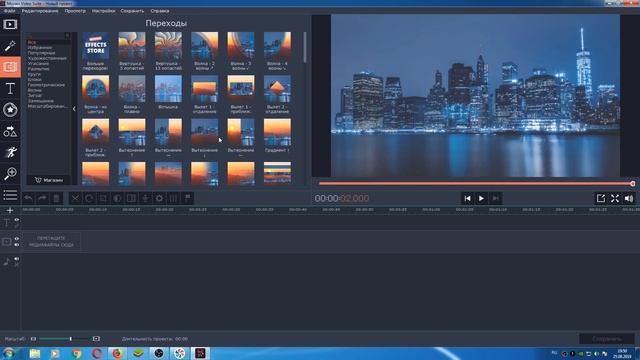Open the More tools list icon
Image resolution: width=640 pixels, height=360 pixels.
[10, 195]
